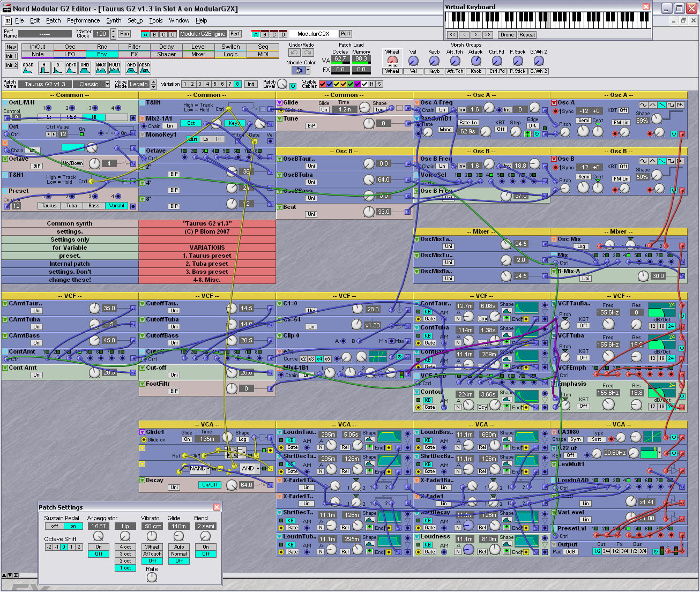The width and height of the screenshot is (700, 592).
Task: Click the Module Color paint bucket
Action: [x=297, y=70]
